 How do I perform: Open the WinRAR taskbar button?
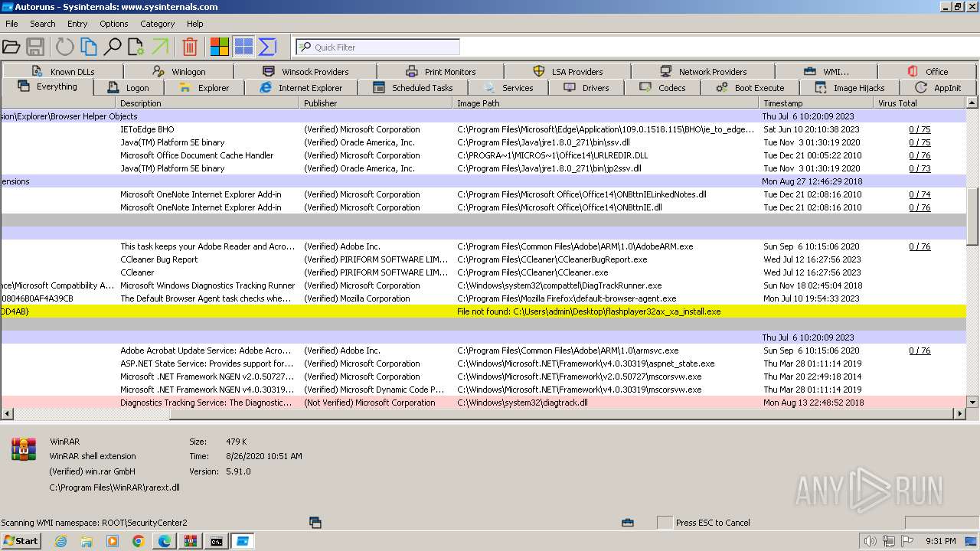[x=190, y=541]
